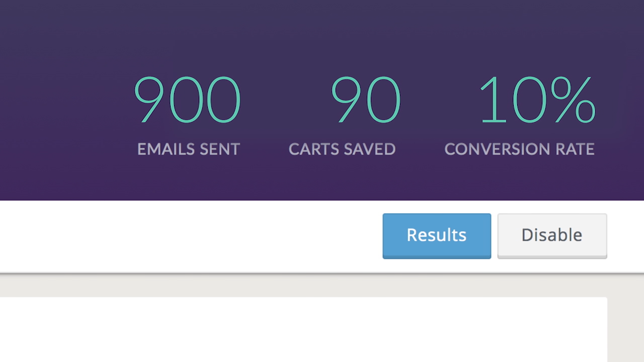Click the Disable button
Image resolution: width=644 pixels, height=362 pixels.
(x=552, y=236)
